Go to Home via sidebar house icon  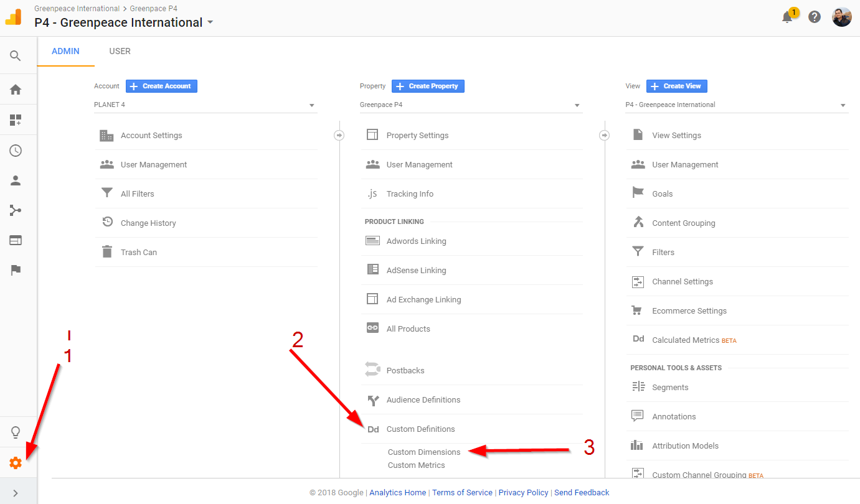(x=16, y=90)
